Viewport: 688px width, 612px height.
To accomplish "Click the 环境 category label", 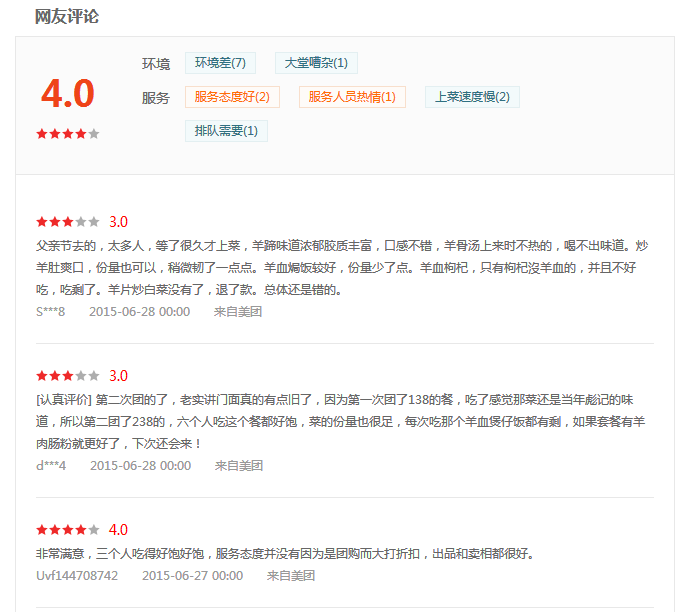I will point(156,64).
